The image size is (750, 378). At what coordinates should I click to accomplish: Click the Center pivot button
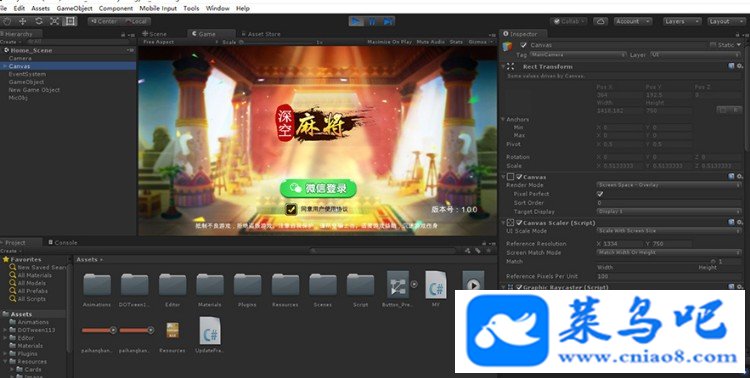tap(104, 22)
